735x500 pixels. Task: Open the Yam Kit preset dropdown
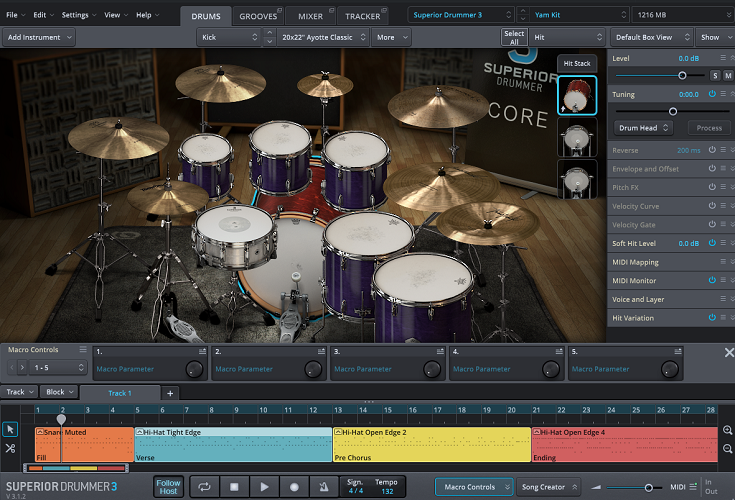point(578,15)
